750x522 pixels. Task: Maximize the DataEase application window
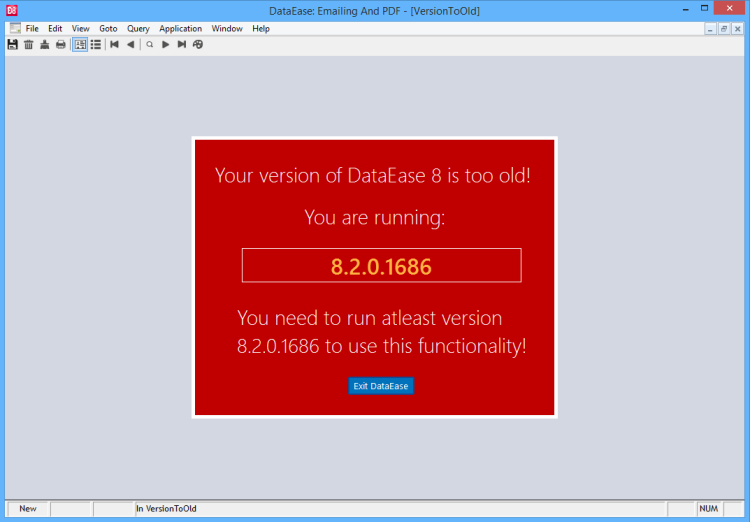(704, 8)
